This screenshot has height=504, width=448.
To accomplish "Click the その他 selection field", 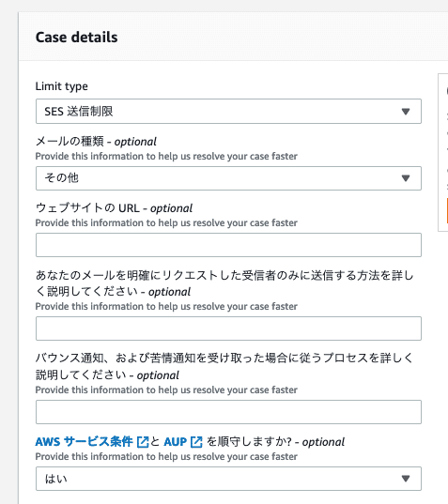I will click(228, 178).
